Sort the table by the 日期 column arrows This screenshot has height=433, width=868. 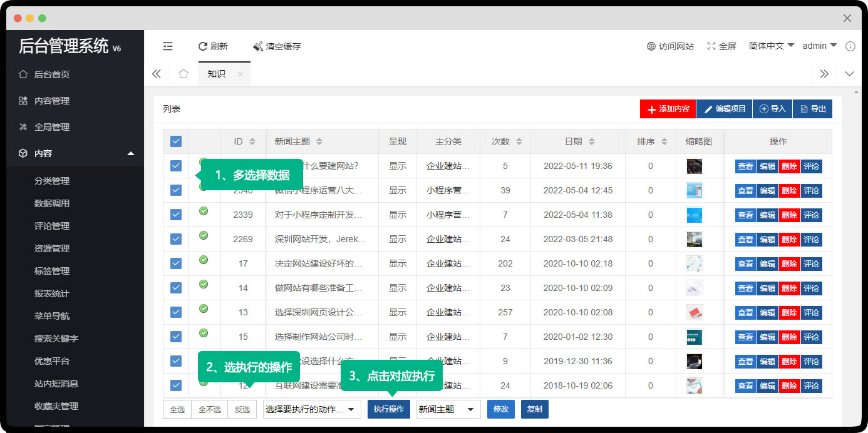[591, 141]
